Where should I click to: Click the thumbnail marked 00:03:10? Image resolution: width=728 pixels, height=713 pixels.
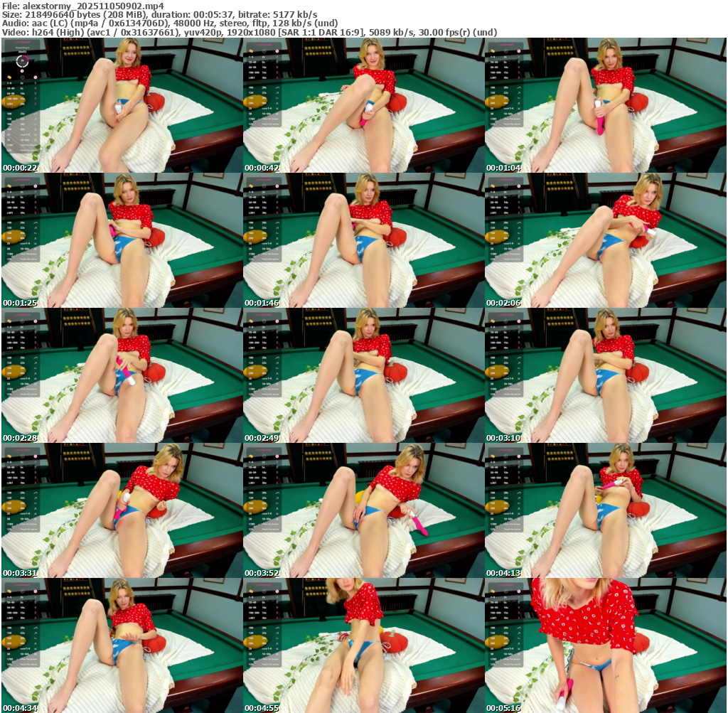point(605,375)
